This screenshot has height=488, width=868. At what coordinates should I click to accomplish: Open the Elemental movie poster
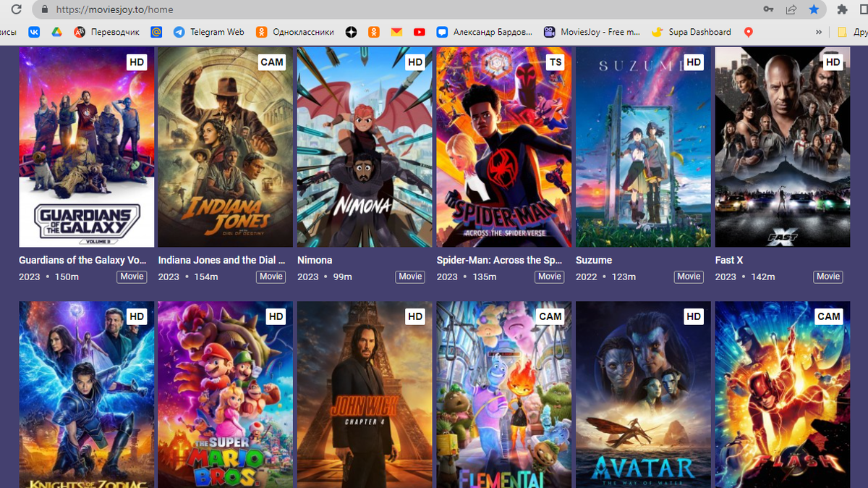503,395
